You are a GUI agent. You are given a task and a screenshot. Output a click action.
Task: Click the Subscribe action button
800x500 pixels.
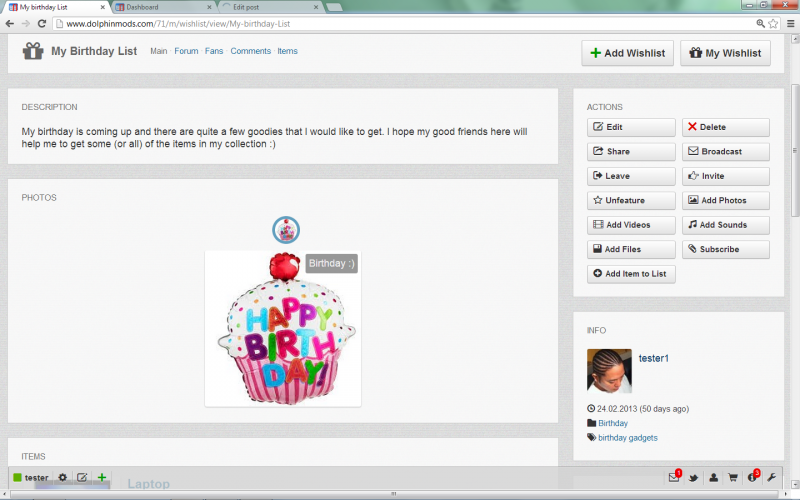726,249
